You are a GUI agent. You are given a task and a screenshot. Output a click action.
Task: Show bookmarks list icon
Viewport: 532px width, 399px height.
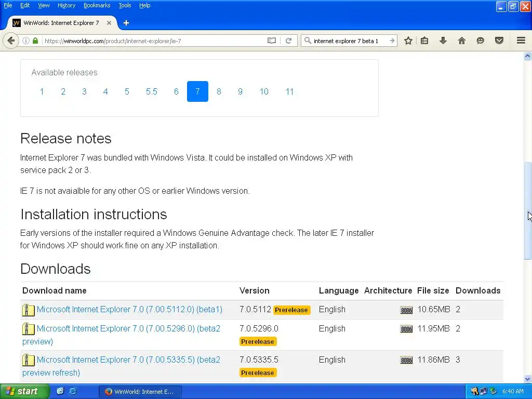(x=424, y=41)
